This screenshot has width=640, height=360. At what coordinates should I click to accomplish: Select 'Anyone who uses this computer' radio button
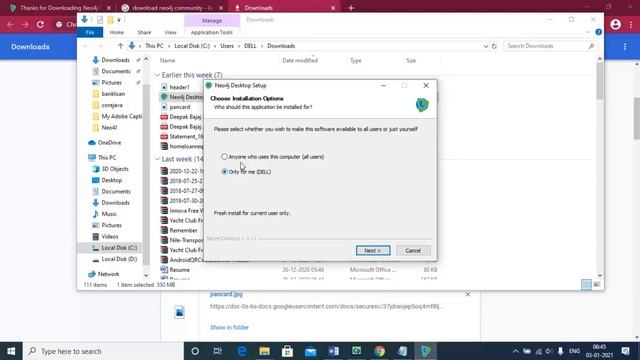point(224,157)
